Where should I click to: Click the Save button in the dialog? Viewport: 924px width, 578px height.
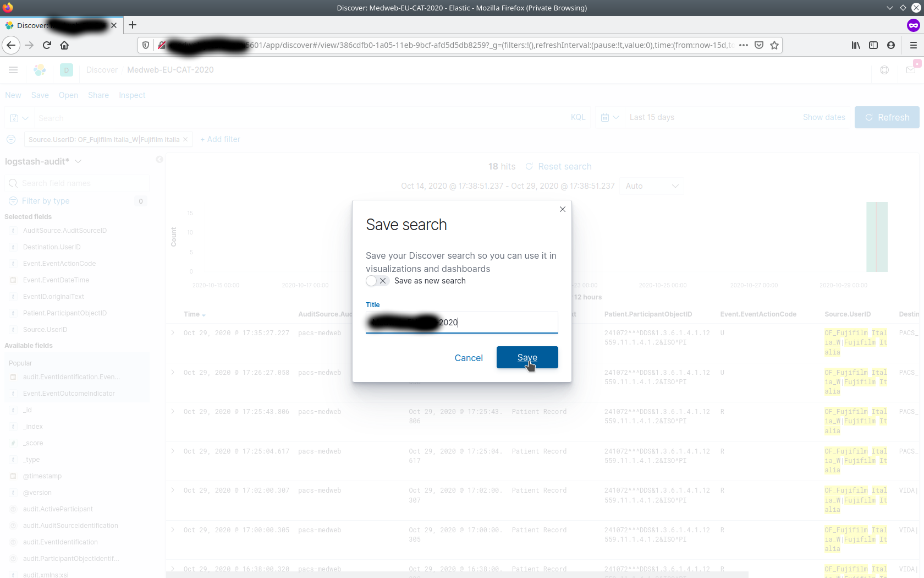pyautogui.click(x=527, y=357)
